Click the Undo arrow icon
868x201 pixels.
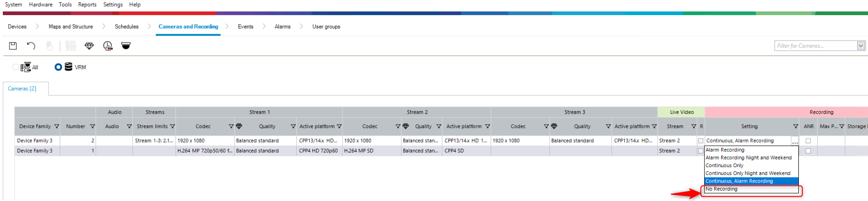(31, 46)
